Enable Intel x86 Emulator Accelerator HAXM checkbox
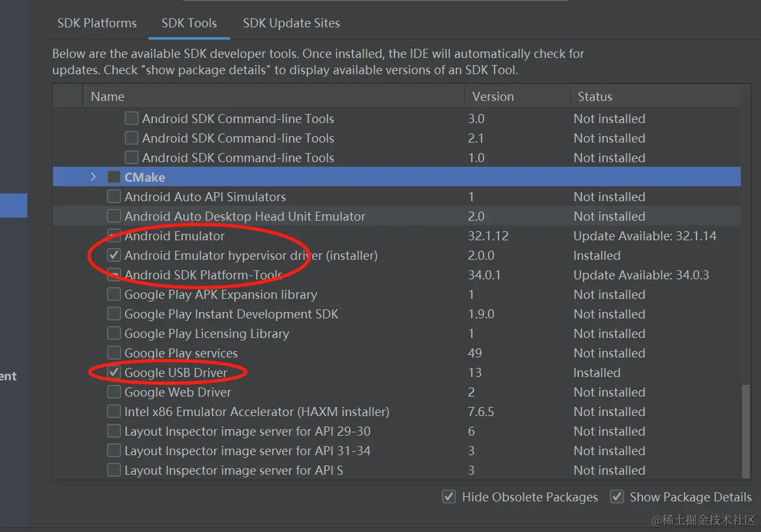 [114, 412]
